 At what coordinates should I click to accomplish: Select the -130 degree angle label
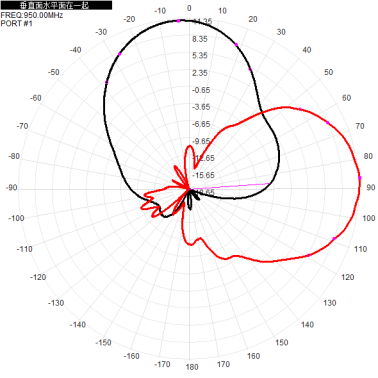(x=56, y=303)
